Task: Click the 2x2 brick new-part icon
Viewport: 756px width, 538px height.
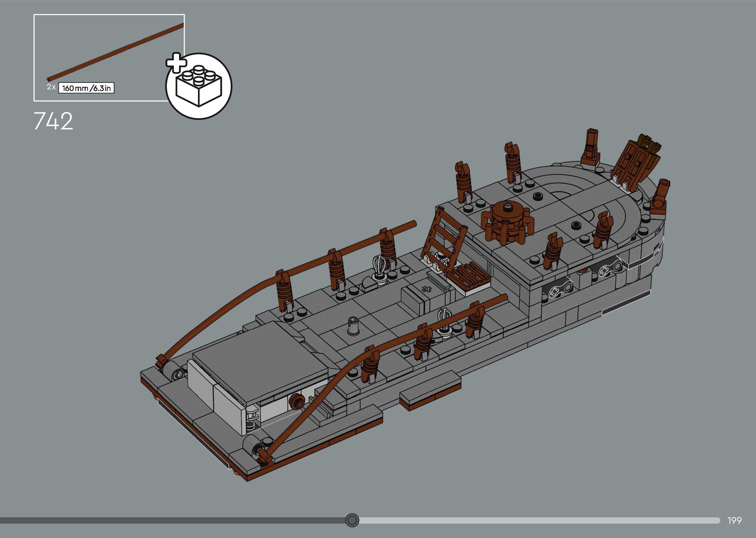Action: [199, 87]
